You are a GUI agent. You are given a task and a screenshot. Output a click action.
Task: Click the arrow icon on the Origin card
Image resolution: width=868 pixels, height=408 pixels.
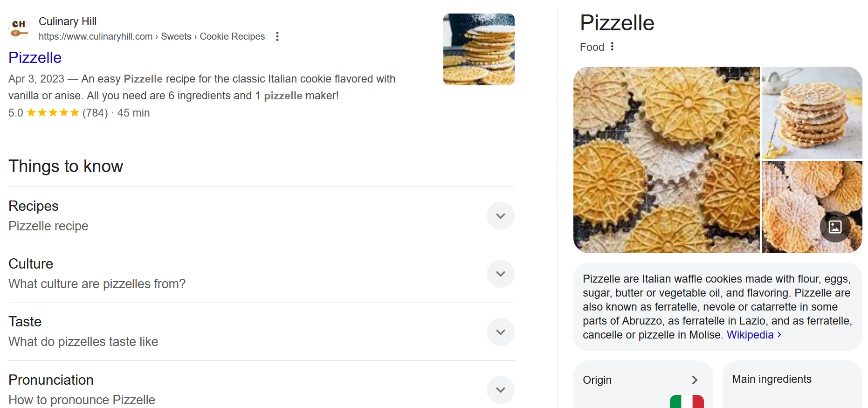tap(695, 380)
